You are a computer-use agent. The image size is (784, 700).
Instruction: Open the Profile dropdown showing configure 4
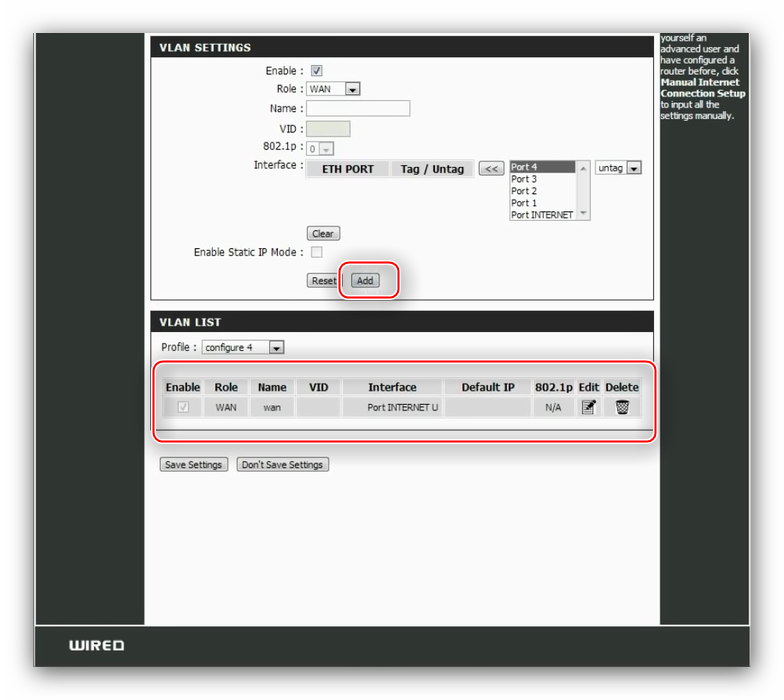click(x=243, y=347)
